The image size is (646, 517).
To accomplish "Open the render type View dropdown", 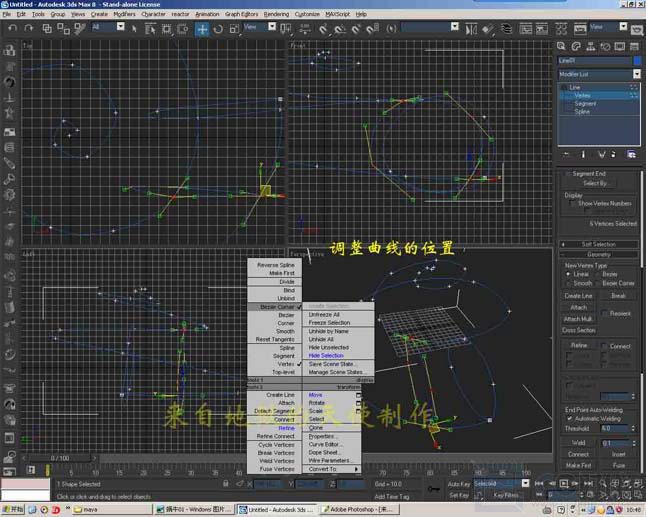I will (623, 27).
